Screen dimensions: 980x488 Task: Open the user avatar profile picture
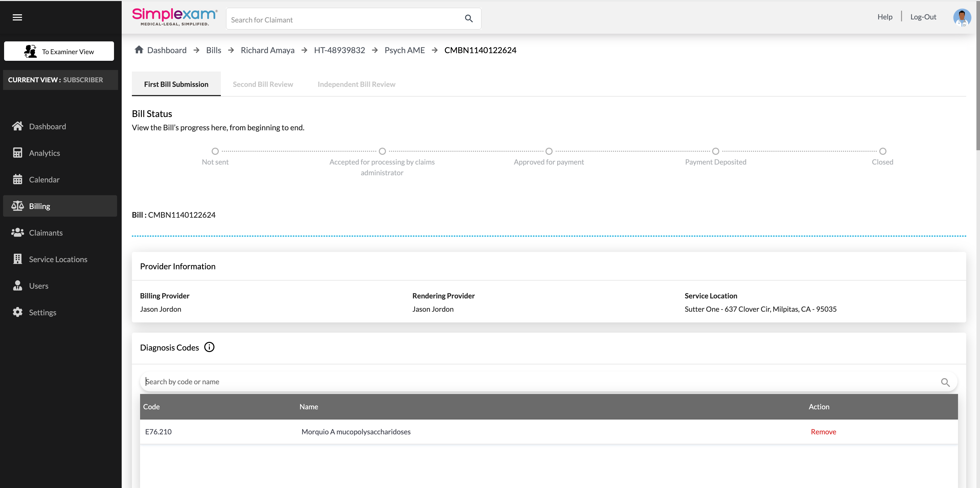pos(962,17)
